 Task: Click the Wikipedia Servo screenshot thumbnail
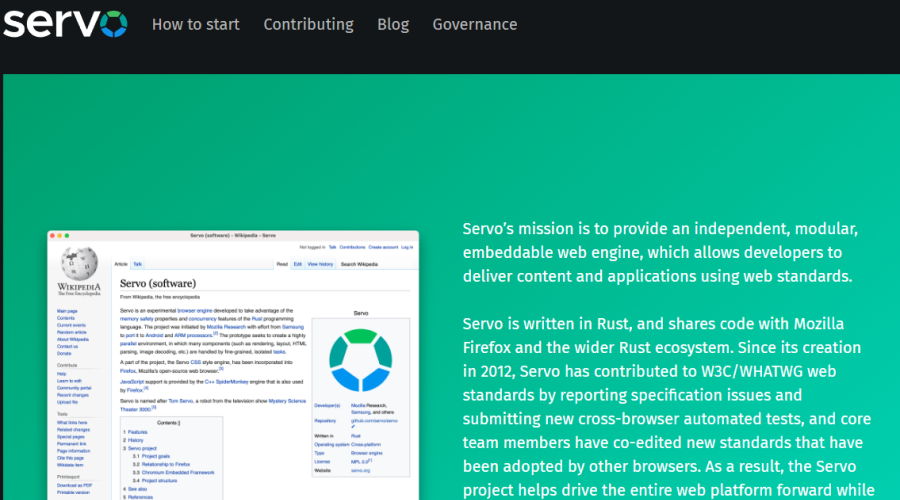[233, 365]
